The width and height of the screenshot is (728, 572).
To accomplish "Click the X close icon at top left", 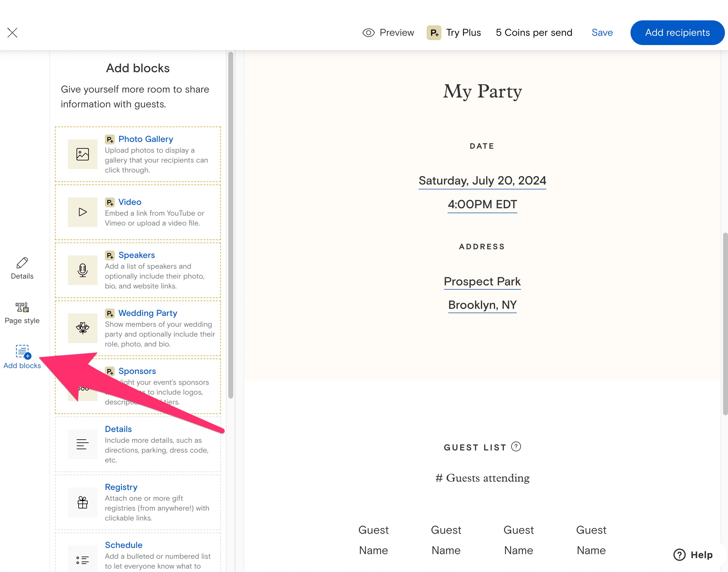I will [12, 32].
